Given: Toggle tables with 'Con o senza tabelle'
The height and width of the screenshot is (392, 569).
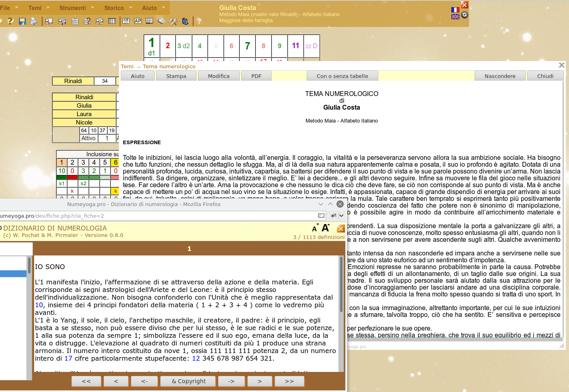Looking at the screenshot, I should [342, 76].
